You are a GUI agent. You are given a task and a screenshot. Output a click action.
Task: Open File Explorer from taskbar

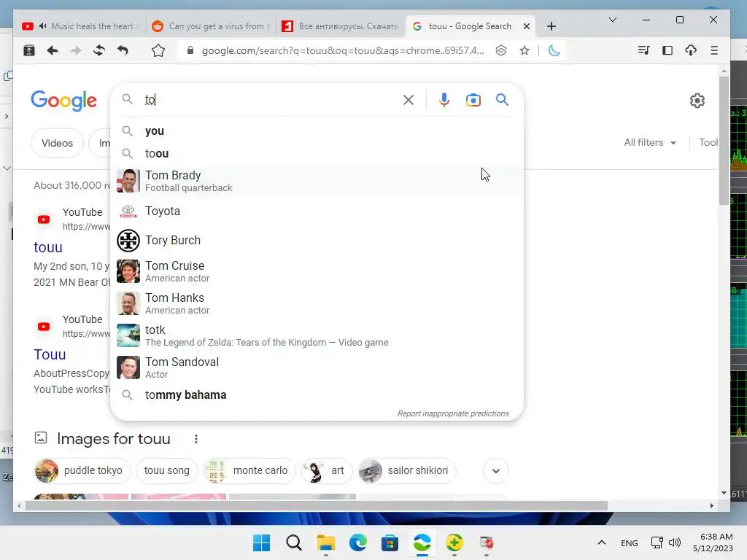326,542
